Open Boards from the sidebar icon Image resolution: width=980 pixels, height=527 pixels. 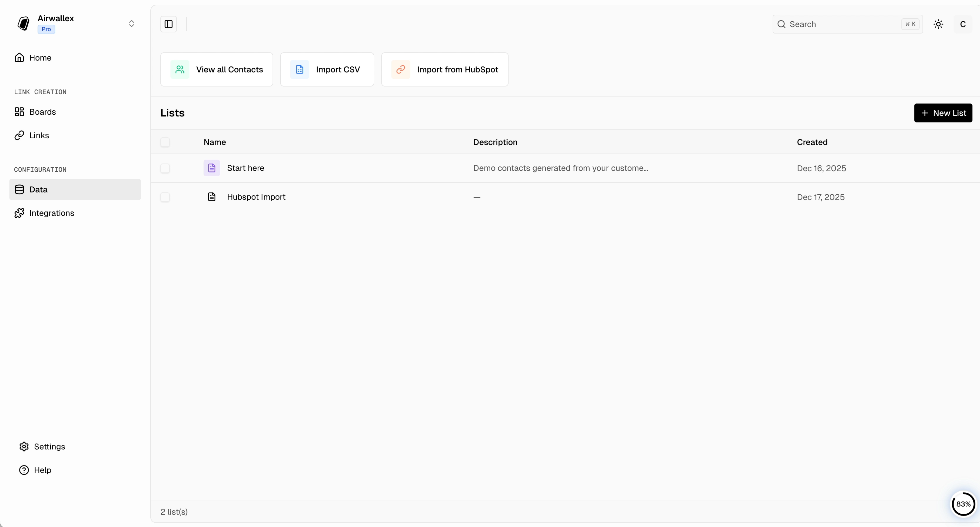(20, 112)
